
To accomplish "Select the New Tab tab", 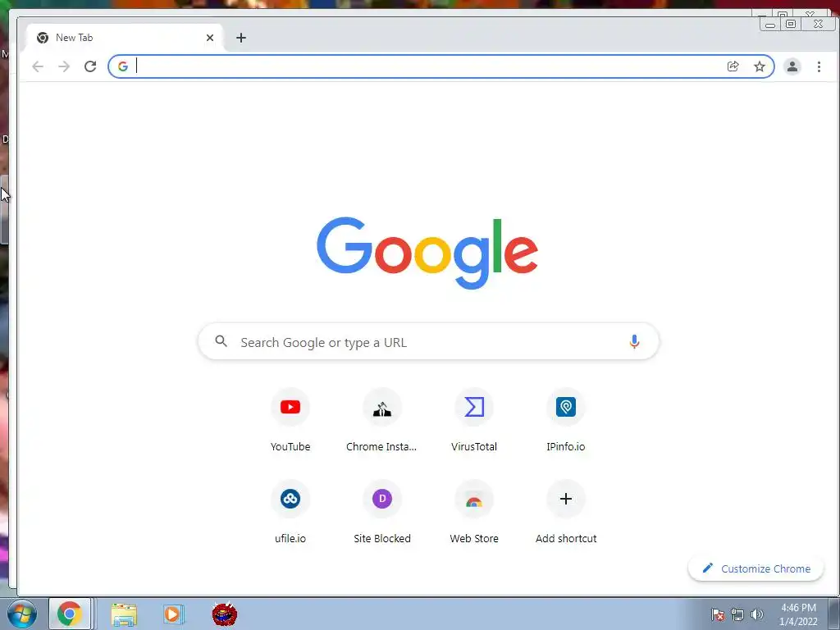I will tap(125, 38).
